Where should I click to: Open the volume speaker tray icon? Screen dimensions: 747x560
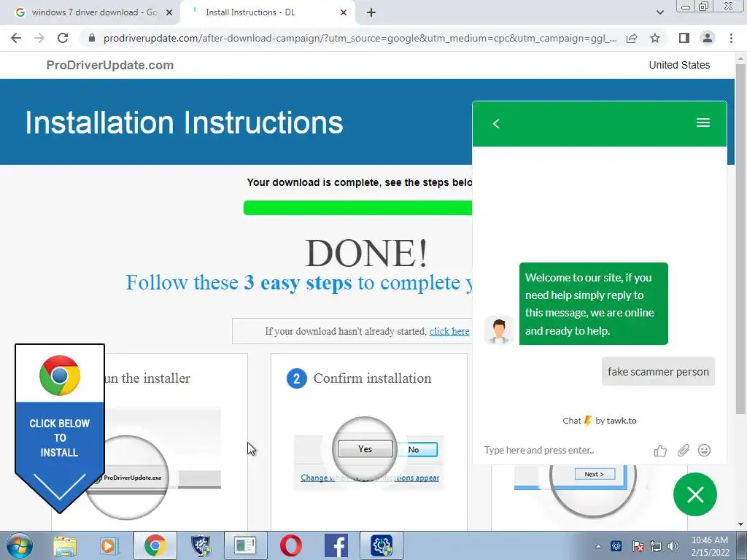(x=673, y=546)
